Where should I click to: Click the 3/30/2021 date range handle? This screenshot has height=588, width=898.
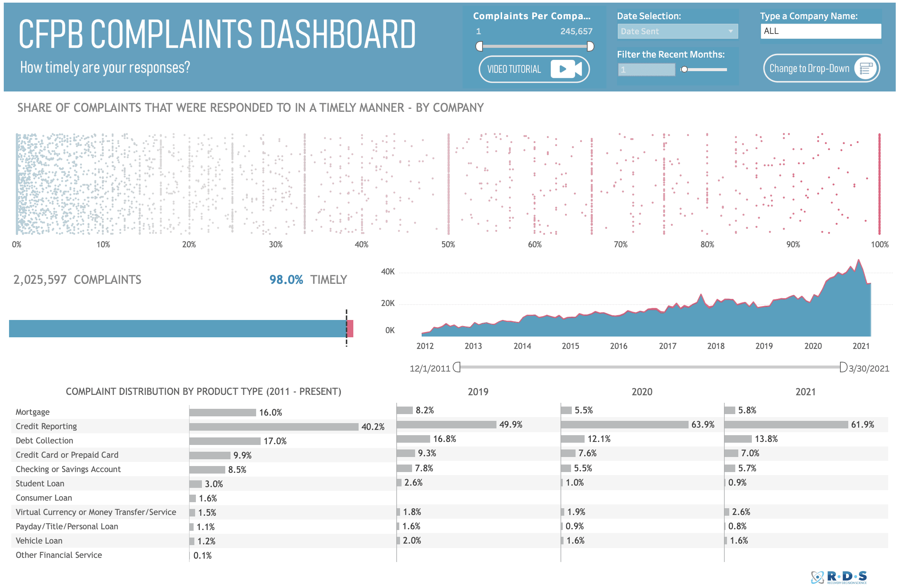[843, 367]
